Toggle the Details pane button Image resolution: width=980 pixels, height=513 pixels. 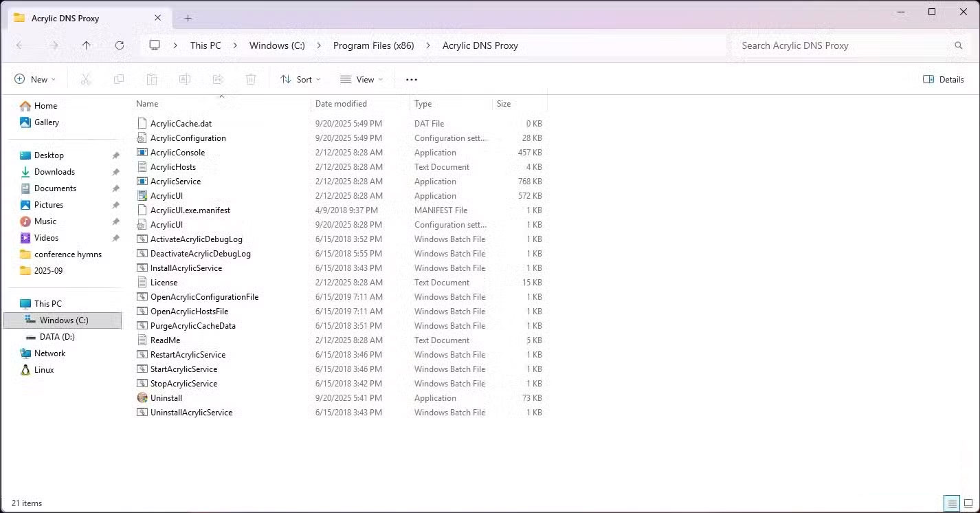pyautogui.click(x=942, y=79)
